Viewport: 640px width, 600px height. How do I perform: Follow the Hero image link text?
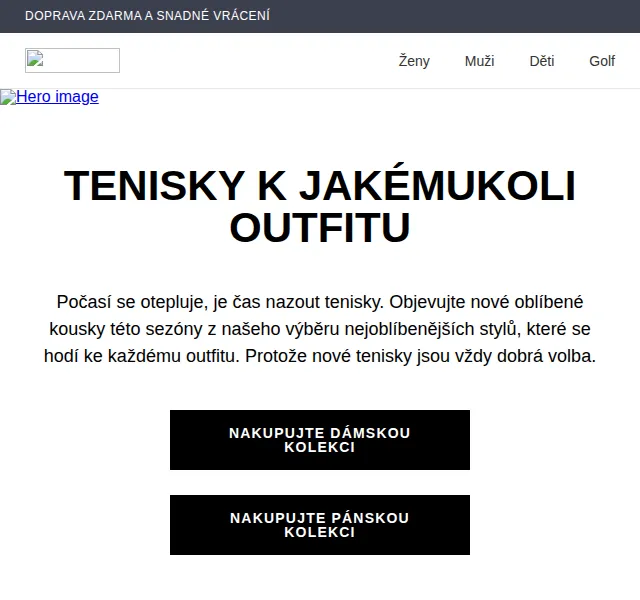57,97
